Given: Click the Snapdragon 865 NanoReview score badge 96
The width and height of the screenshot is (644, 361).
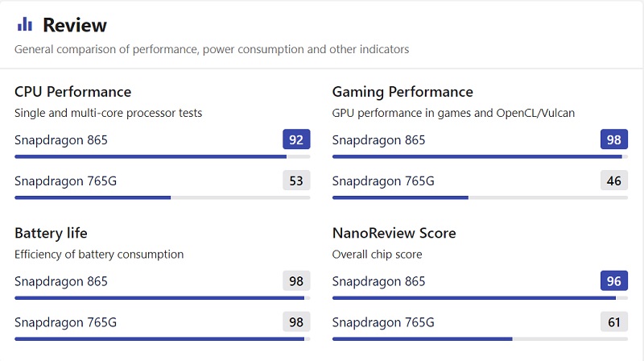Looking at the screenshot, I should [614, 281].
